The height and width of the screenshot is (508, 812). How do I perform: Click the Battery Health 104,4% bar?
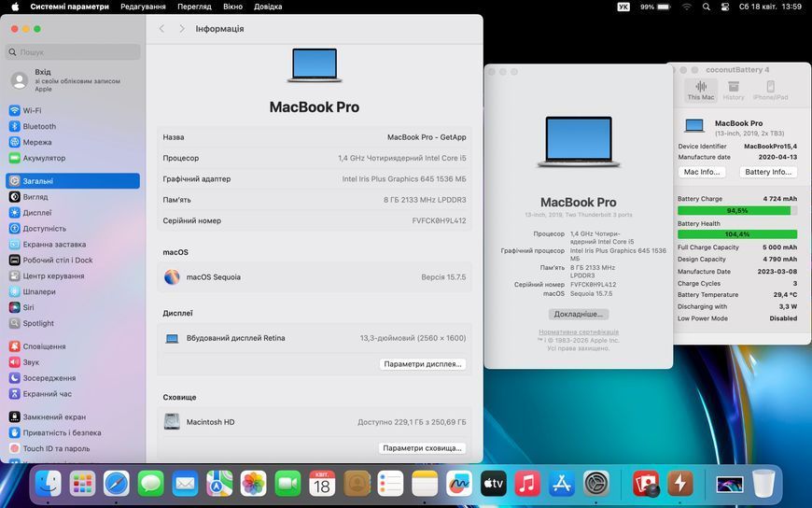(x=737, y=234)
